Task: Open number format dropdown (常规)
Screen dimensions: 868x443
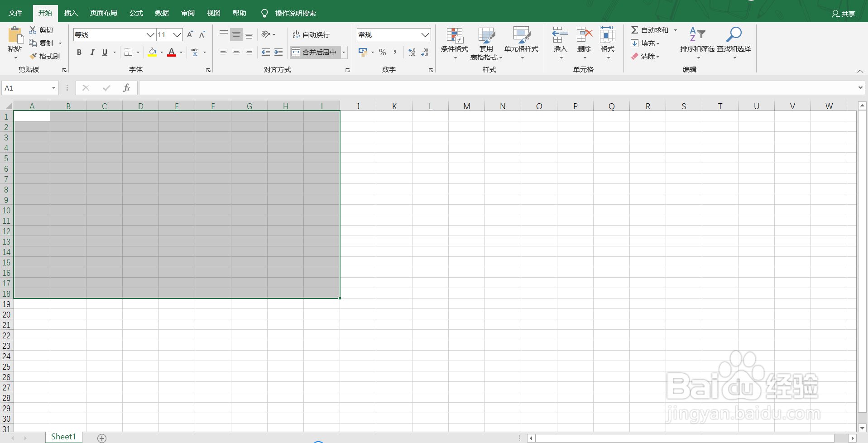Action: (x=425, y=34)
